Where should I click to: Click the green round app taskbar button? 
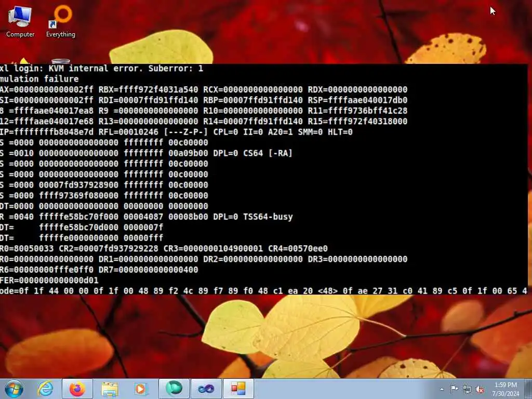[x=174, y=389]
